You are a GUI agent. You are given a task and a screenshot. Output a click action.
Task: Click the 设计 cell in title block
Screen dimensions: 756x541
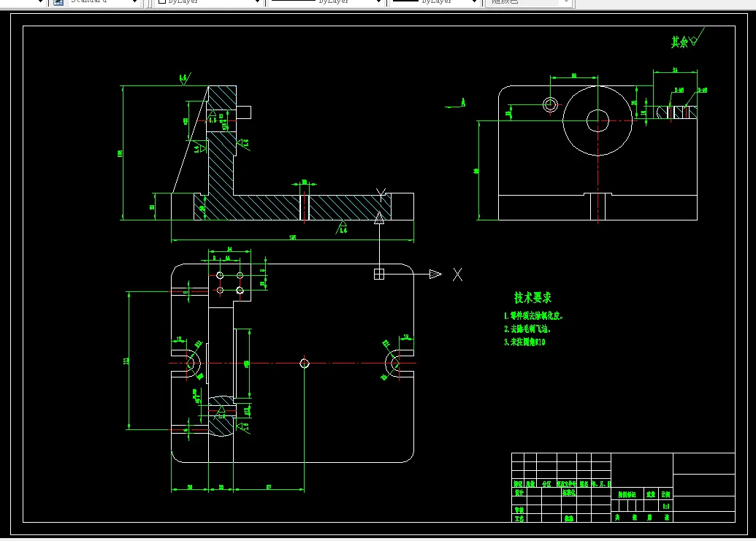point(519,493)
